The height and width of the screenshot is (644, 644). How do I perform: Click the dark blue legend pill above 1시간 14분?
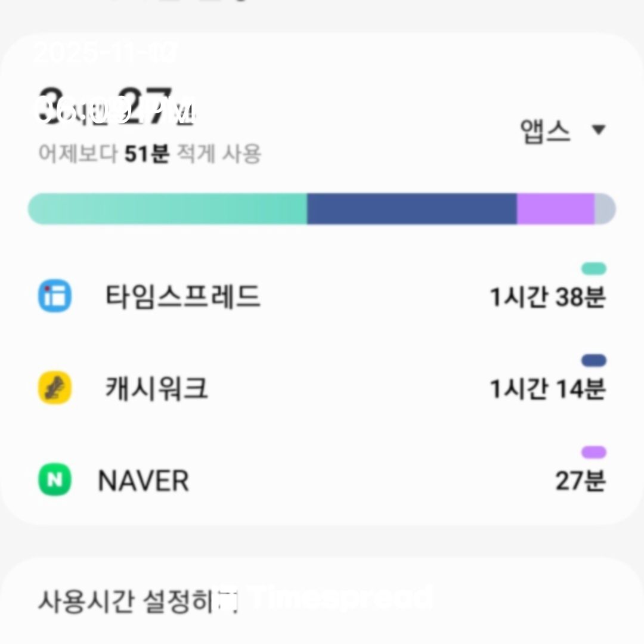tap(593, 361)
